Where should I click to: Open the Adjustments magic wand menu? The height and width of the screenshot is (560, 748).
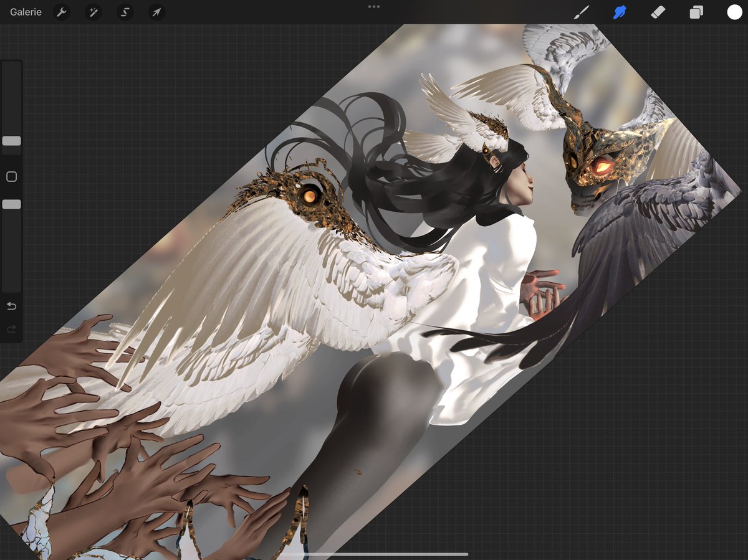coord(93,12)
